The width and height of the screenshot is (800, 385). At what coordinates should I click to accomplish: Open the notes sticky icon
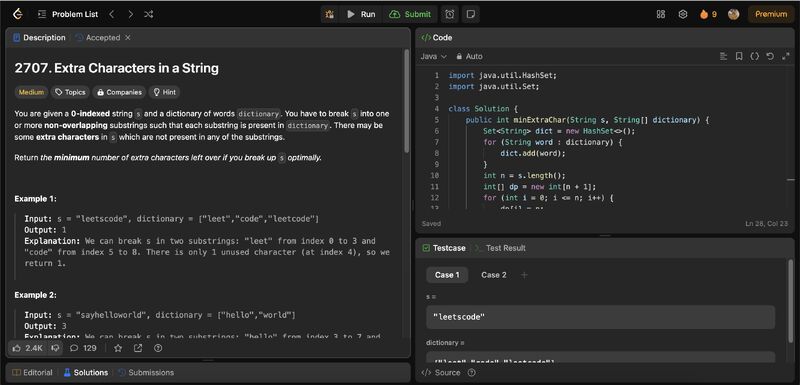470,14
